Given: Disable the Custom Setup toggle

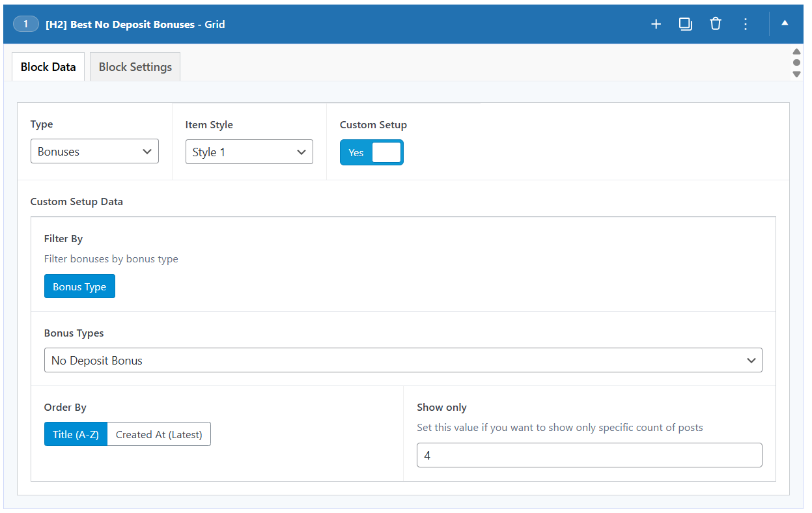Looking at the screenshot, I should click(x=371, y=152).
